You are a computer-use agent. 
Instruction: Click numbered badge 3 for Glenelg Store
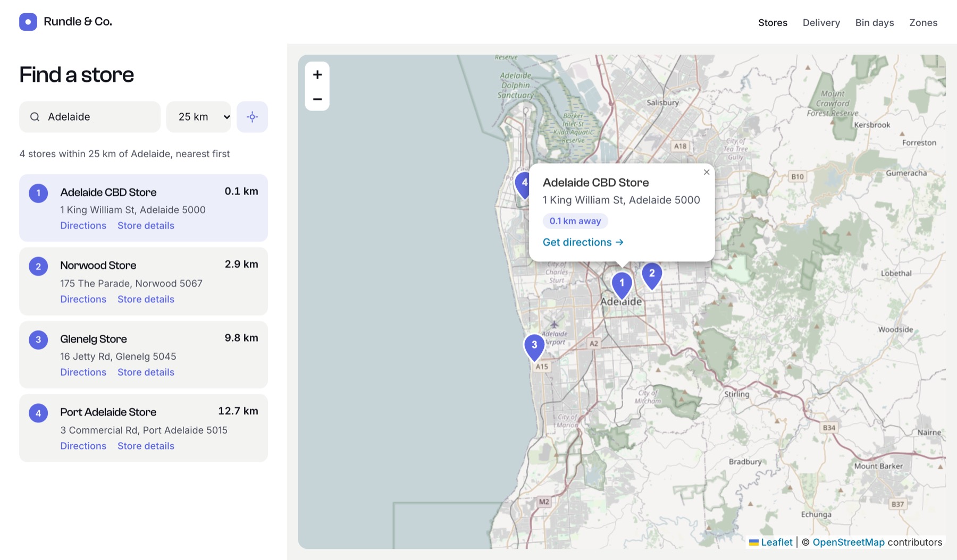(38, 340)
